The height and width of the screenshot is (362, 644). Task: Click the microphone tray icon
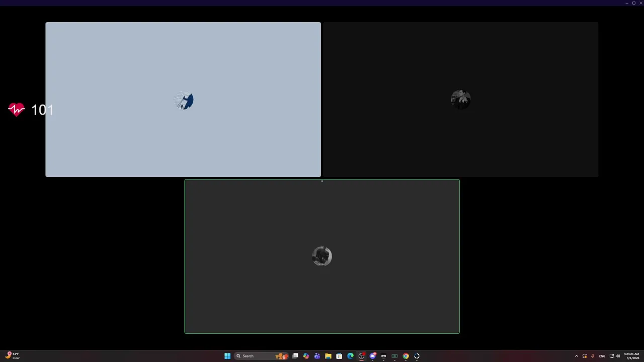coord(593,356)
